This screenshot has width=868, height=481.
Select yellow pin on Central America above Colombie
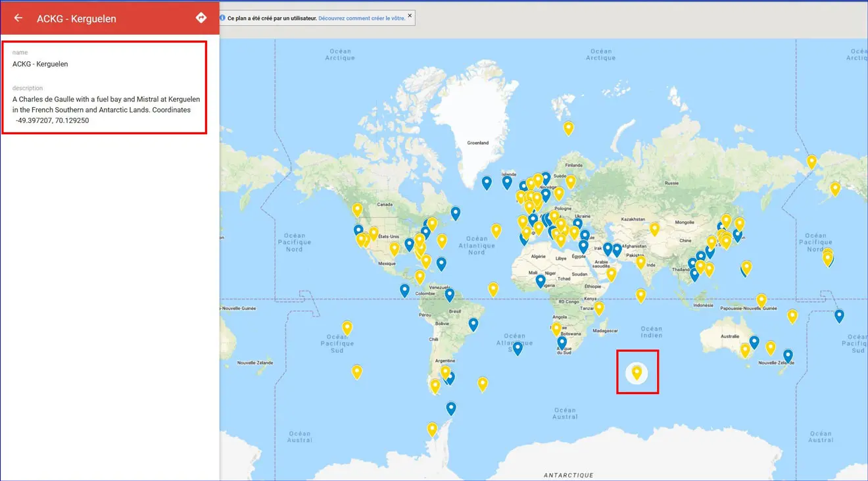(x=420, y=277)
